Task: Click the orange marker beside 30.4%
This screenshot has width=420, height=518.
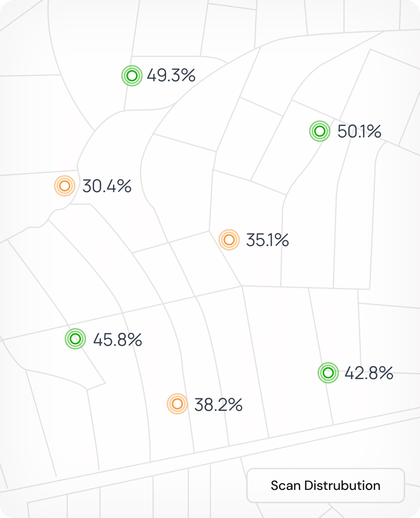Action: [65, 186]
